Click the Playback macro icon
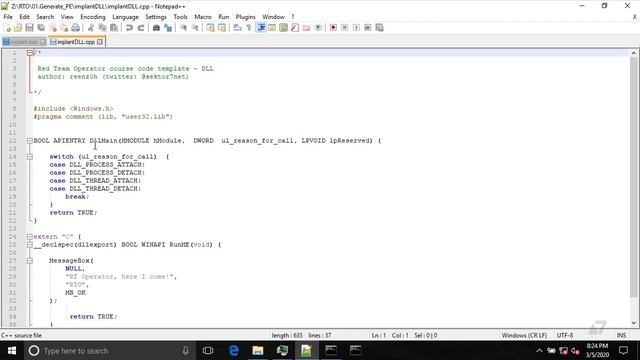Viewport: 640px width, 360px height. click(356, 28)
